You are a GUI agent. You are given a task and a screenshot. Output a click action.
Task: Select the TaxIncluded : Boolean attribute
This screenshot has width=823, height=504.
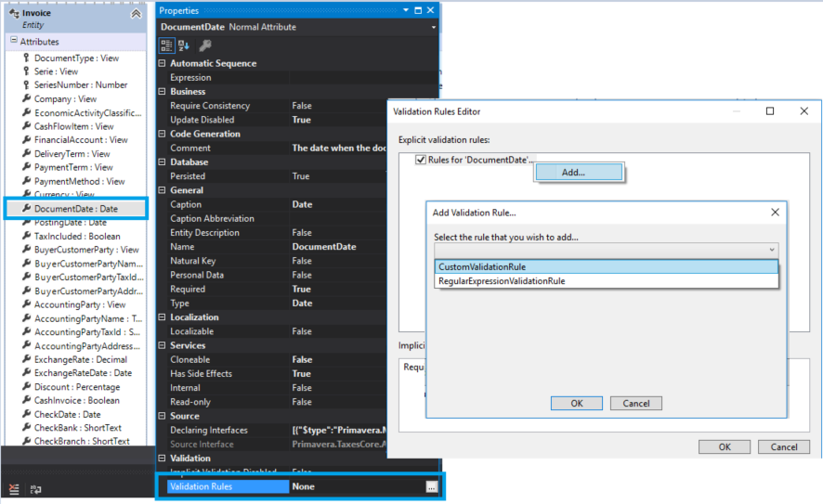click(x=77, y=237)
